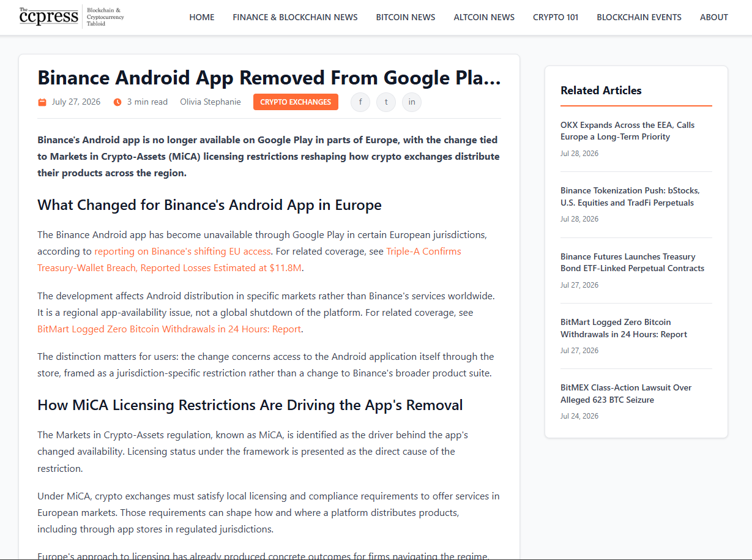Viewport: 752px width, 560px height.
Task: Share article via Twitter icon
Action: point(386,102)
